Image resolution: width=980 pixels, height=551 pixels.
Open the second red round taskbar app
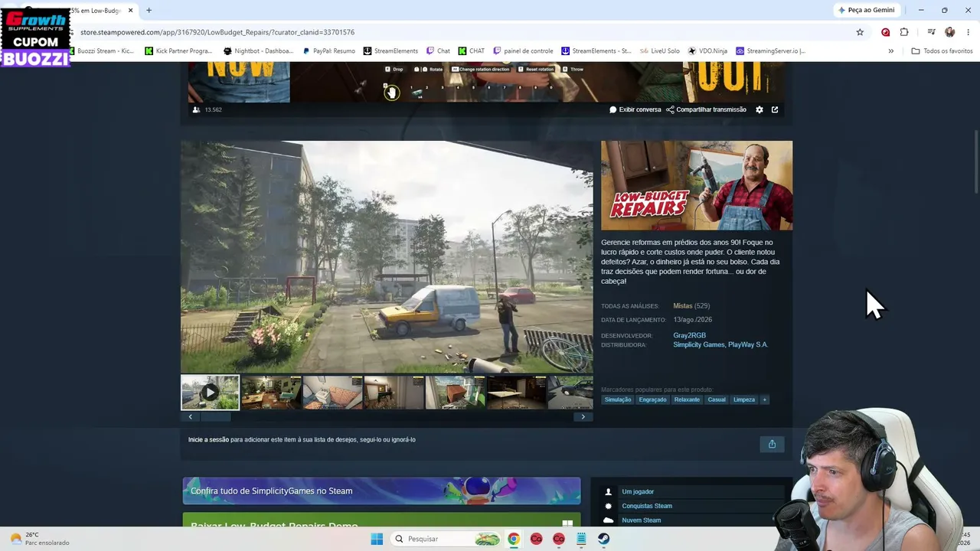click(559, 539)
